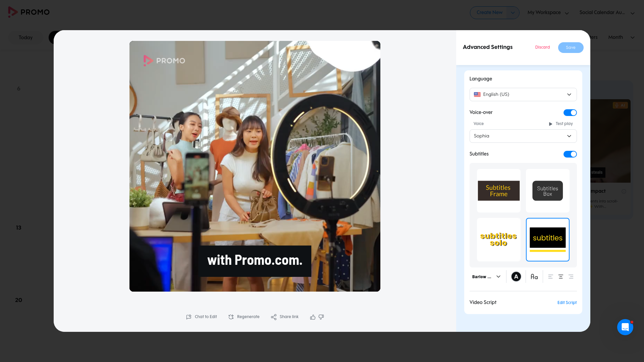Click Chat to Edit
The image size is (644, 362).
click(x=202, y=317)
